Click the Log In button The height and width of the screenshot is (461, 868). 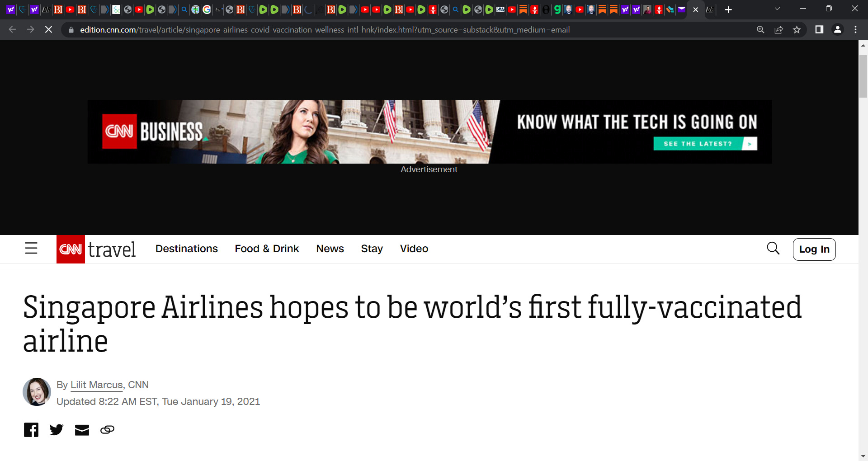point(814,249)
